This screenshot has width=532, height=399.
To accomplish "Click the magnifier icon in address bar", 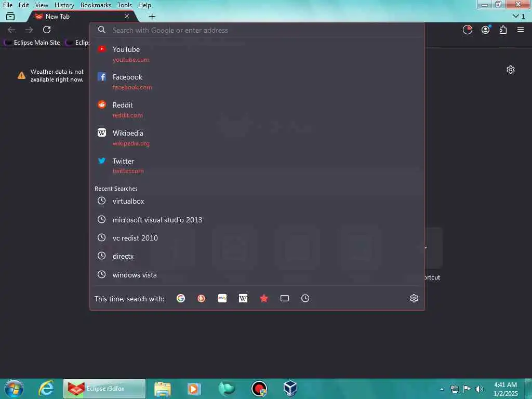I will 102,30.
